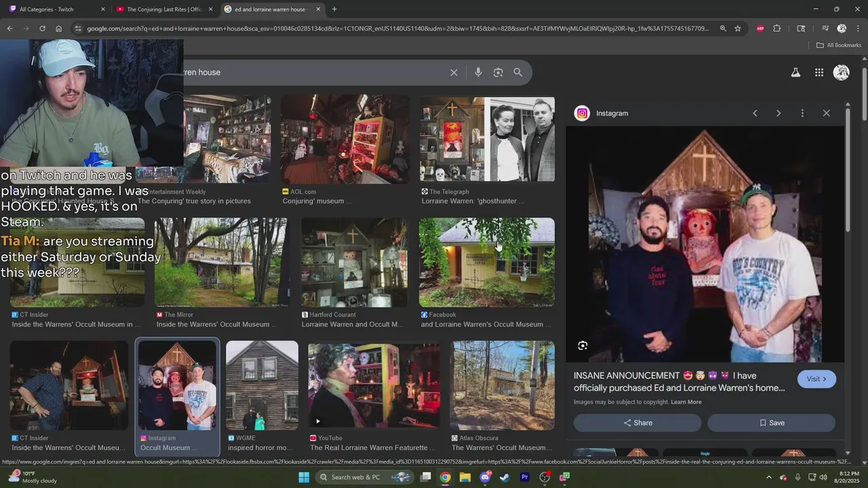Open the zoom magnifier in address bar
The image size is (868, 488).
(723, 28)
